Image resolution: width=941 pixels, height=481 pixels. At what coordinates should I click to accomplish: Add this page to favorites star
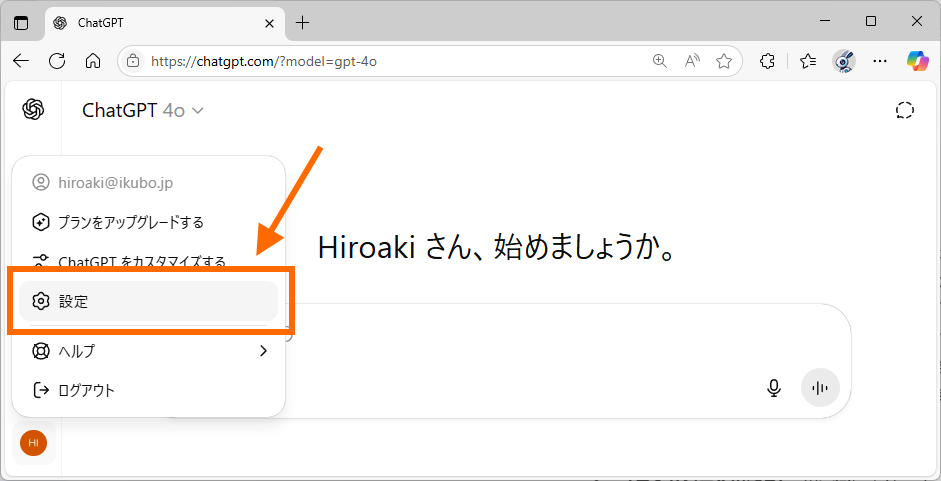pos(724,61)
